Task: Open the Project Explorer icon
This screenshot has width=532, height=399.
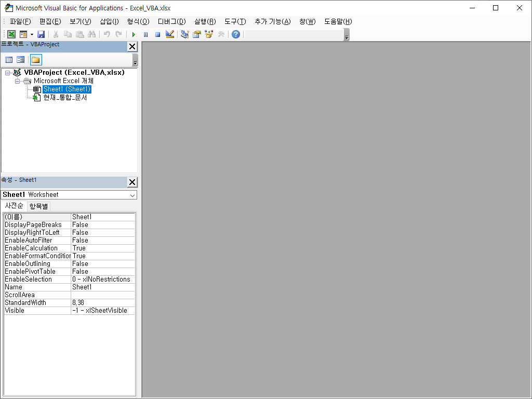Action: point(185,34)
